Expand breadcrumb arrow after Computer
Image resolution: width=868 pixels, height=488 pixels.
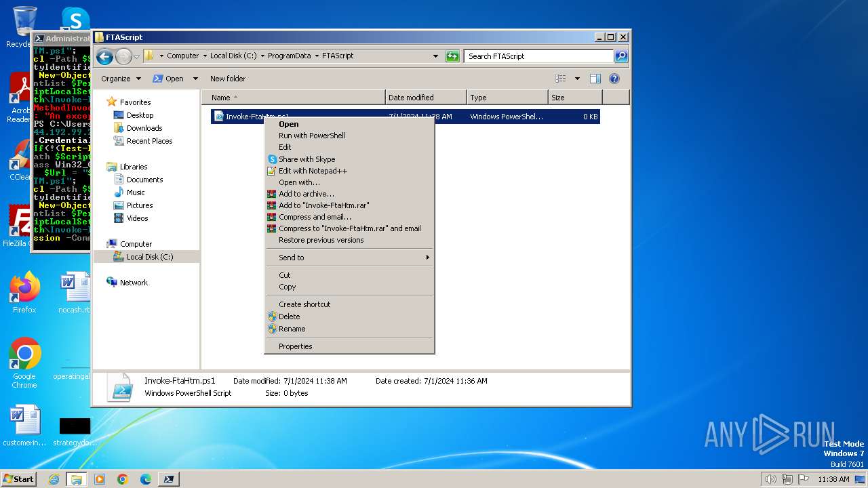tap(204, 56)
